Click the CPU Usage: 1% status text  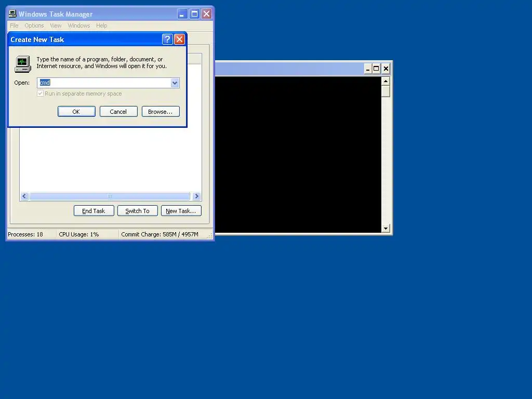[79, 234]
